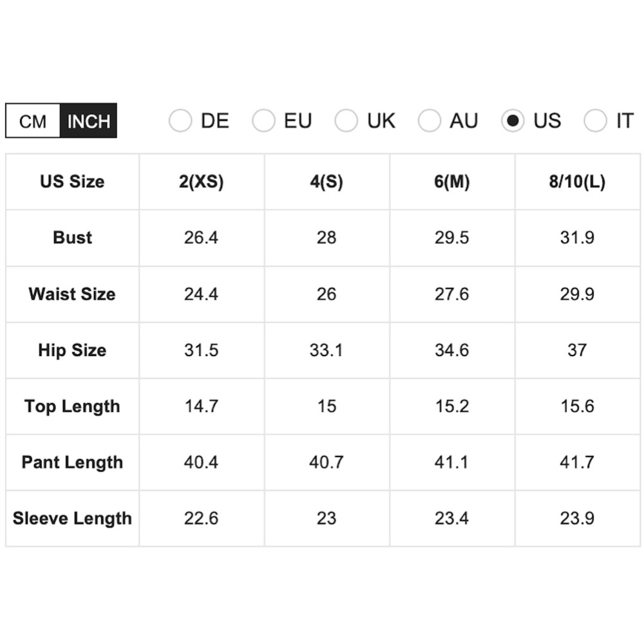The height and width of the screenshot is (644, 644).
Task: Click the US Size header cell
Action: coord(72,182)
